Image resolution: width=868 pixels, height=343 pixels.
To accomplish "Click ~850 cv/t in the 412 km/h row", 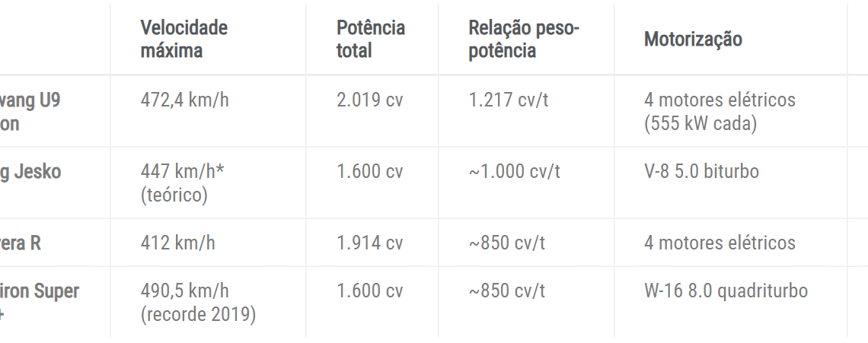I will [506, 243].
